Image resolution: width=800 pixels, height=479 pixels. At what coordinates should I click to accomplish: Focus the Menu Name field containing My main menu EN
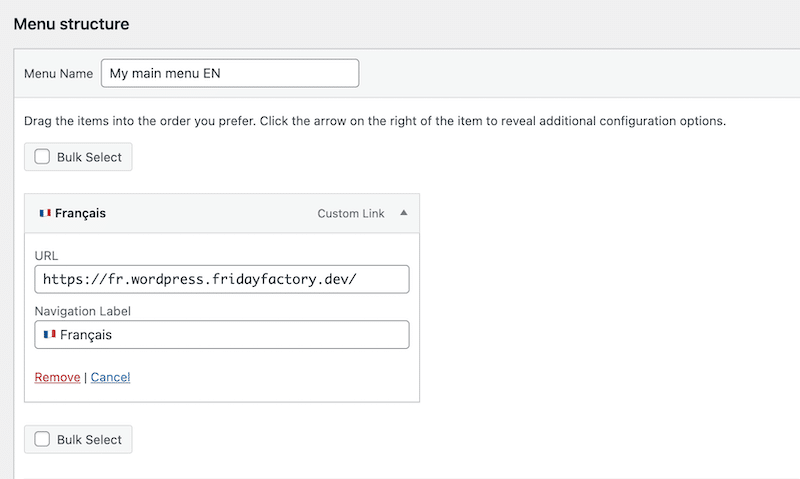(230, 73)
